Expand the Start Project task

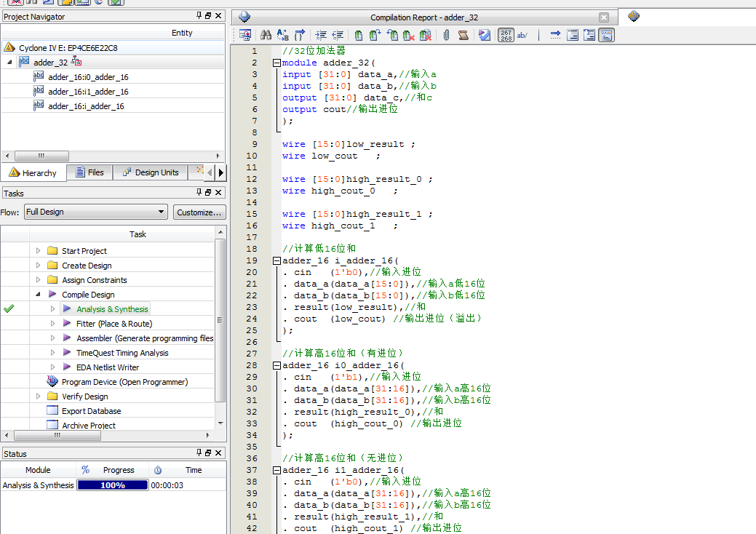point(38,250)
